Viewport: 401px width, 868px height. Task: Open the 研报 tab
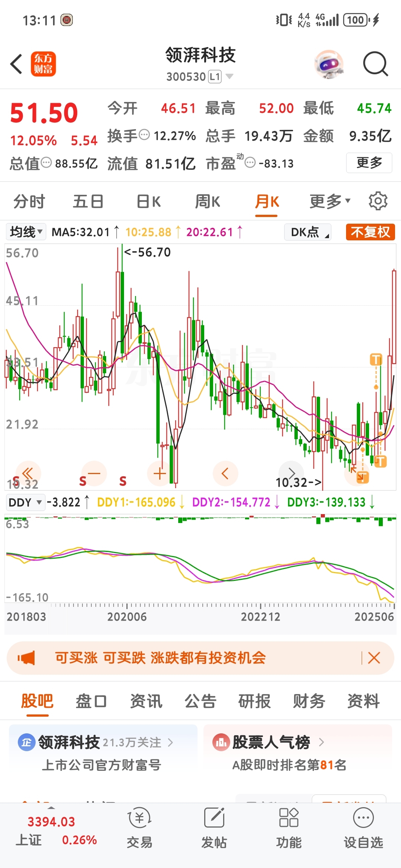pos(254,701)
